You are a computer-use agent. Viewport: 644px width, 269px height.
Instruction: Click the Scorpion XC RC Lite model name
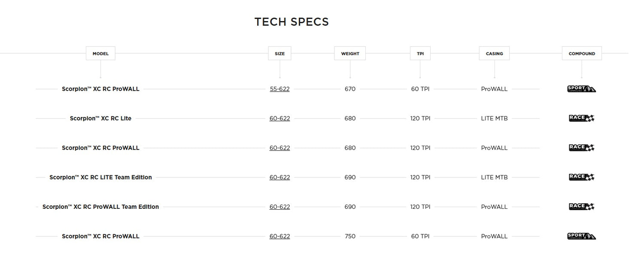coord(100,118)
